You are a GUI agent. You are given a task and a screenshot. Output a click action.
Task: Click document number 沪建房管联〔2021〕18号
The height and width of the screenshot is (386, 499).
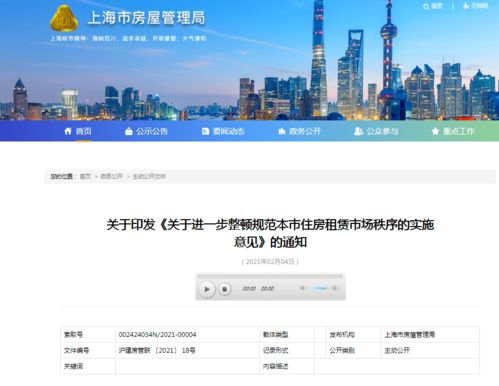[x=157, y=350]
